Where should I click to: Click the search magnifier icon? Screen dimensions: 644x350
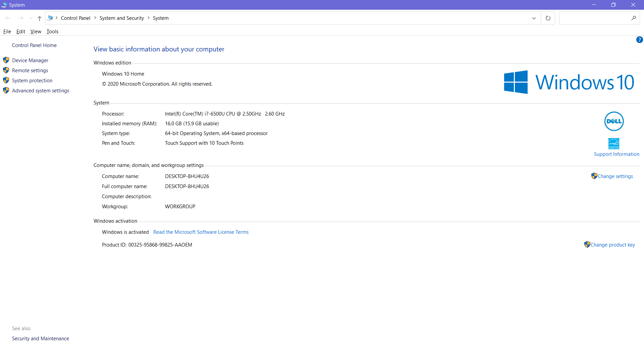click(x=634, y=18)
